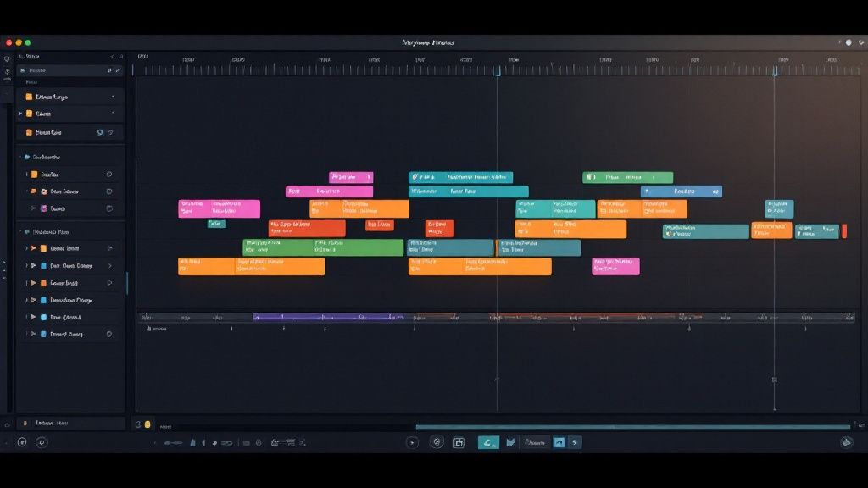Click the crossed-arrows icon ending the bottom-left toolbar group
The height and width of the screenshot is (488, 868).
(x=303, y=442)
